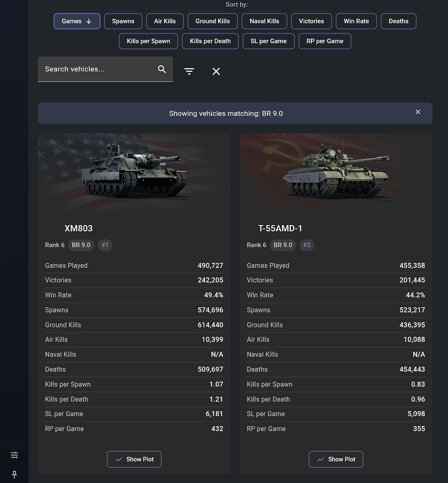Click the BR 9.0 chip on XM803
This screenshot has width=448, height=483.
point(81,245)
